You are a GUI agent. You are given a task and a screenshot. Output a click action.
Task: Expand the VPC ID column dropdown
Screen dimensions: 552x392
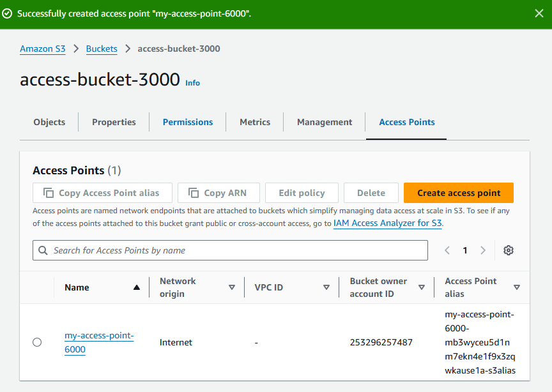[326, 287]
